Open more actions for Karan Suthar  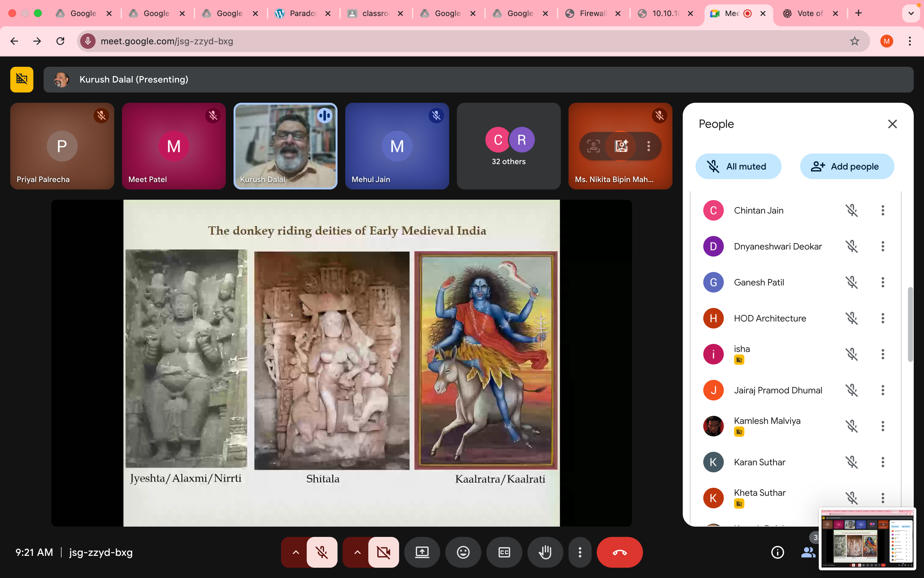pos(882,462)
